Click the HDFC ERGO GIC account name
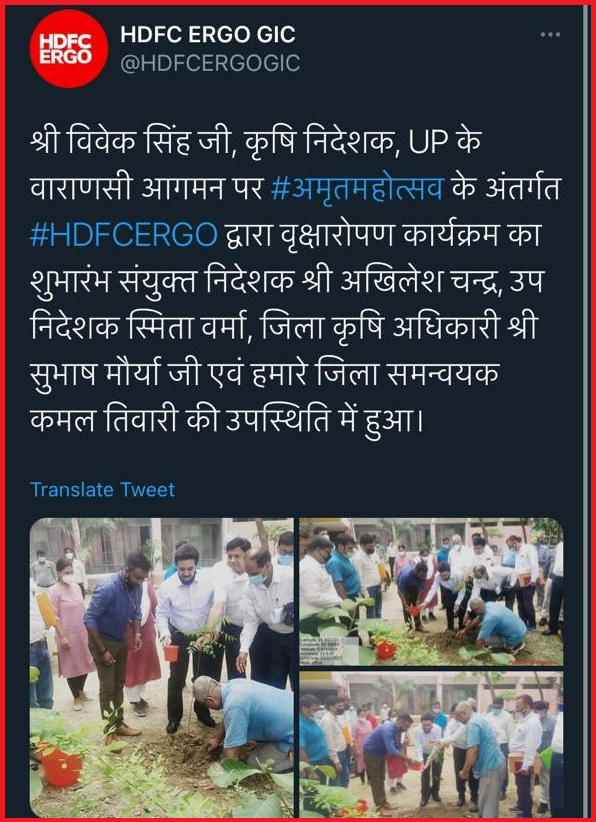This screenshot has height=822, width=596. tap(208, 35)
